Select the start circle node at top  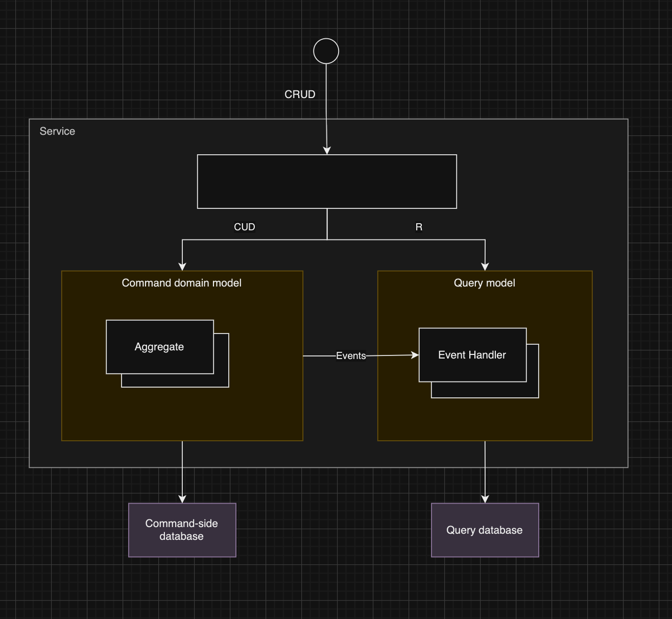[326, 51]
